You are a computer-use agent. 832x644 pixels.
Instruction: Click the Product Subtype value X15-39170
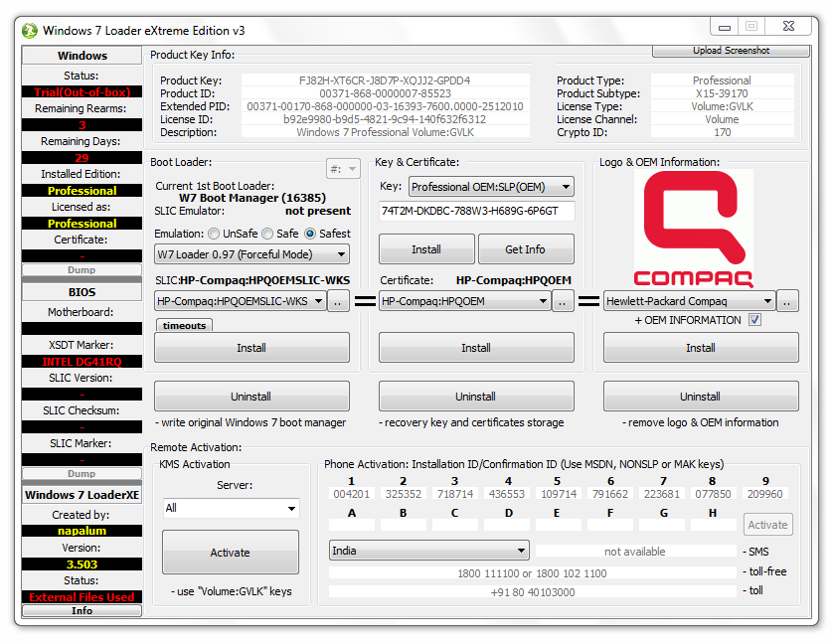coord(723,93)
